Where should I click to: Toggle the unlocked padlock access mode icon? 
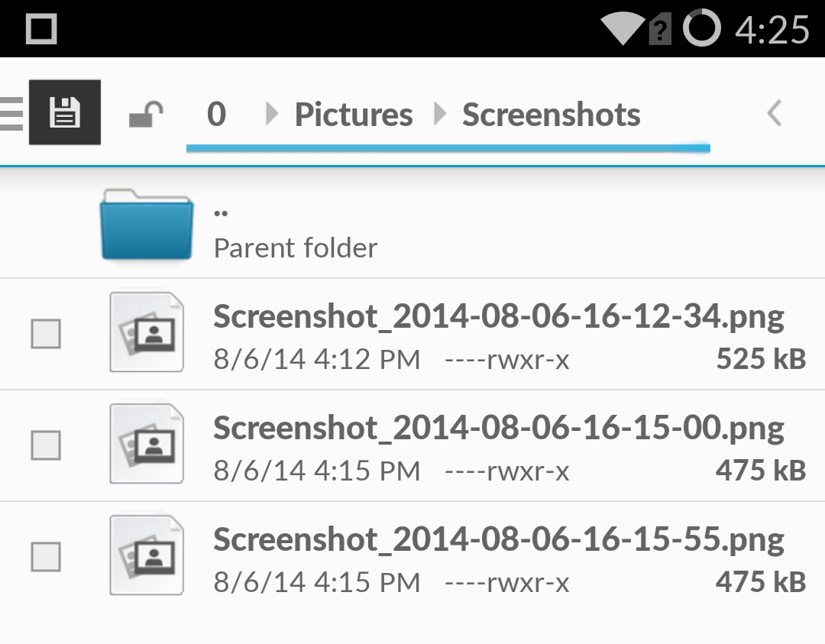[146, 114]
